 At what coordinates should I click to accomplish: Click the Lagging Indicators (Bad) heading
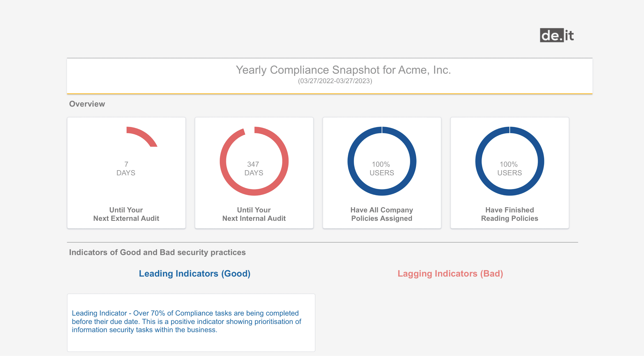coord(450,273)
